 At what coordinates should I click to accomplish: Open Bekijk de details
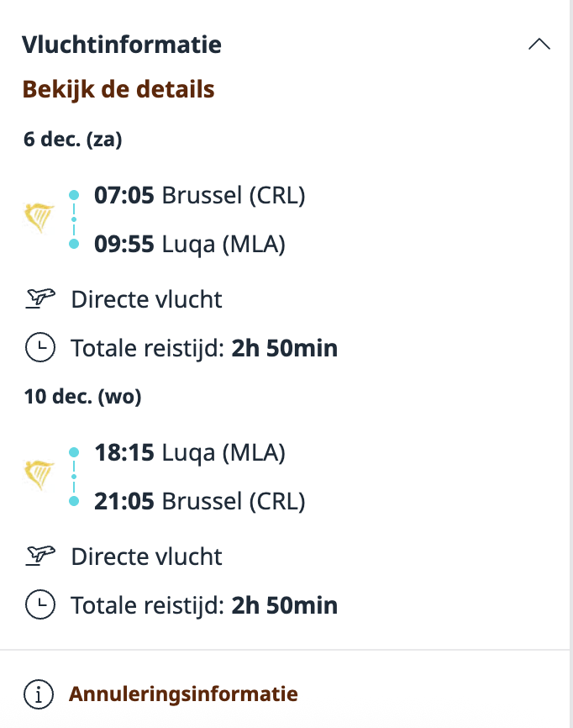(118, 88)
